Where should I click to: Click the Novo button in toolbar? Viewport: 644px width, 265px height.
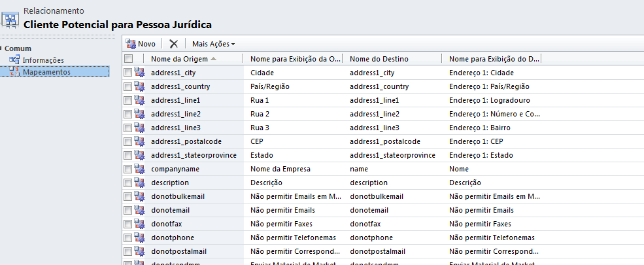pyautogui.click(x=141, y=44)
